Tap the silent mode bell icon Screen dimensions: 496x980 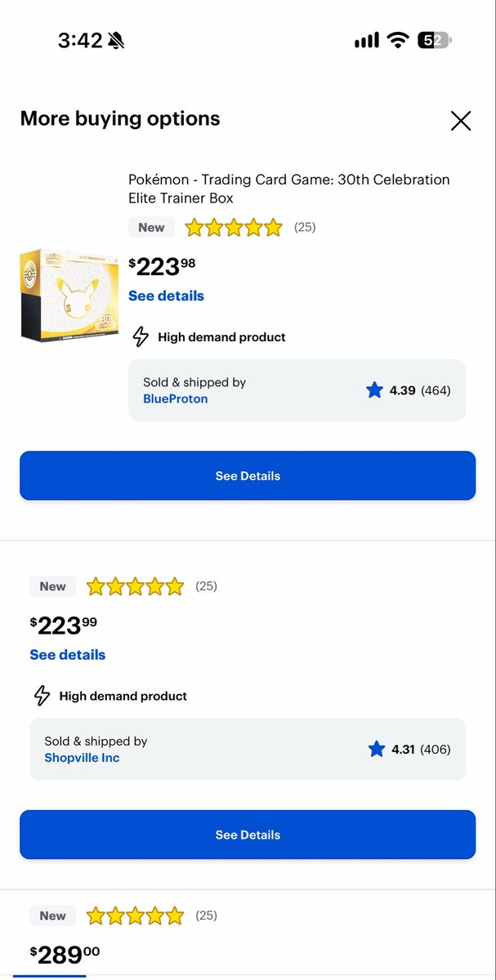click(117, 40)
